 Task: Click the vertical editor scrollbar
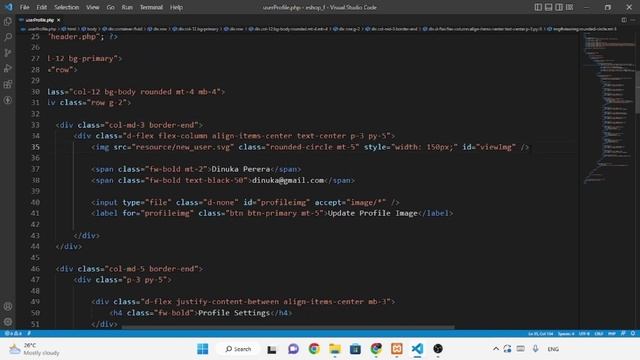tap(638, 92)
